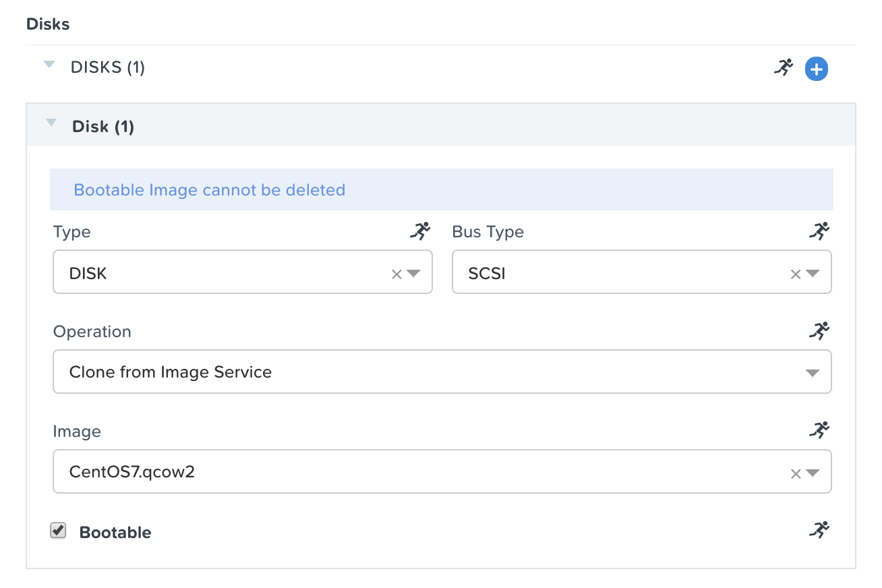Toggle runtime icon for Operation field
Viewport: 882px width, 588px height.
click(819, 330)
